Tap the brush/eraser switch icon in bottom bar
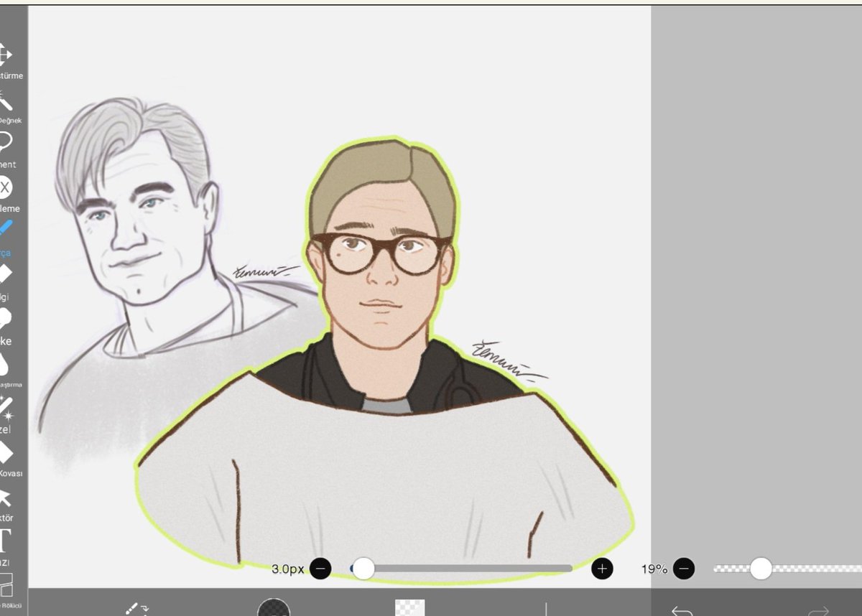This screenshot has width=862, height=616. click(136, 609)
